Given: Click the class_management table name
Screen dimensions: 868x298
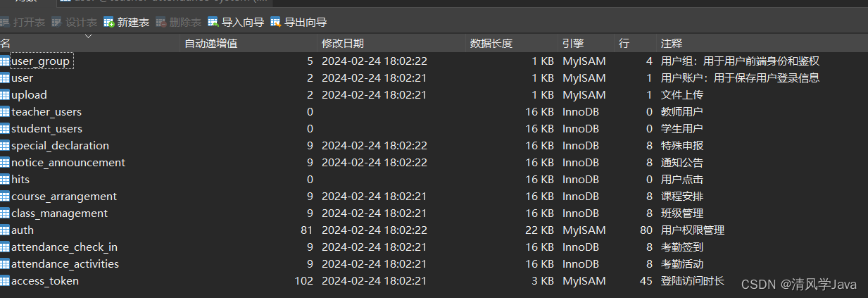Looking at the screenshot, I should click(x=60, y=213).
